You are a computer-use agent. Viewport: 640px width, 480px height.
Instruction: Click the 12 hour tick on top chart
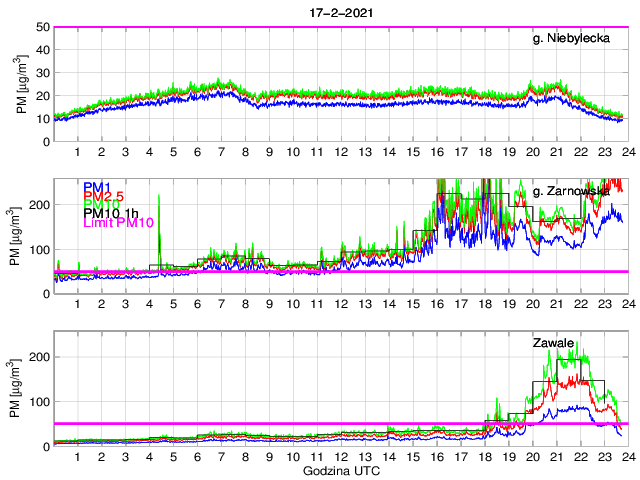(x=341, y=152)
